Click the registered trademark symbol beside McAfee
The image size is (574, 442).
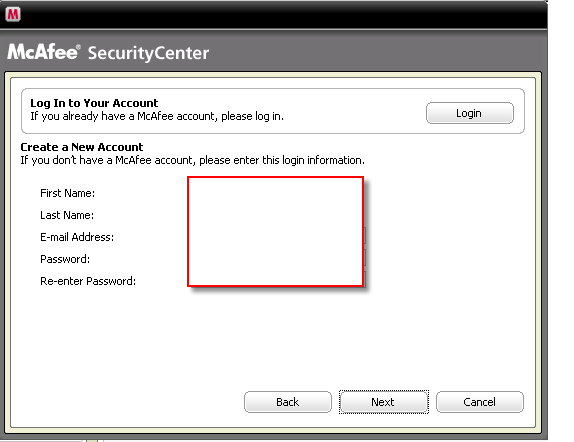[78, 47]
